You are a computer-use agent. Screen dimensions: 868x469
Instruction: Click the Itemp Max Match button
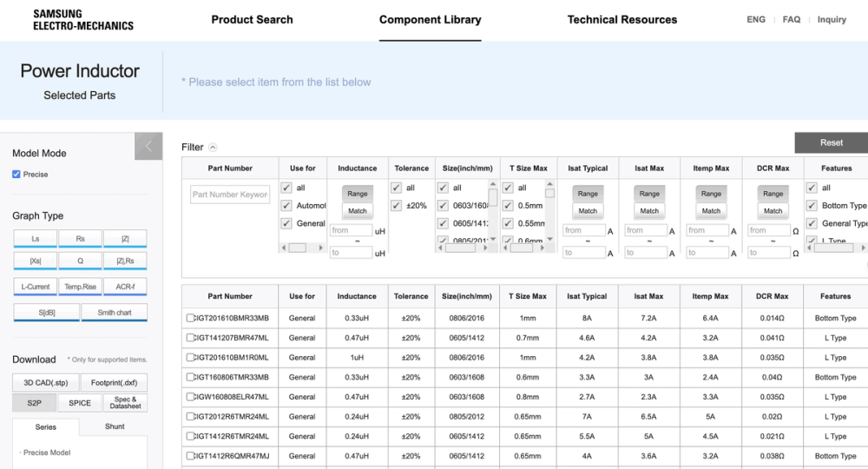[x=712, y=211]
